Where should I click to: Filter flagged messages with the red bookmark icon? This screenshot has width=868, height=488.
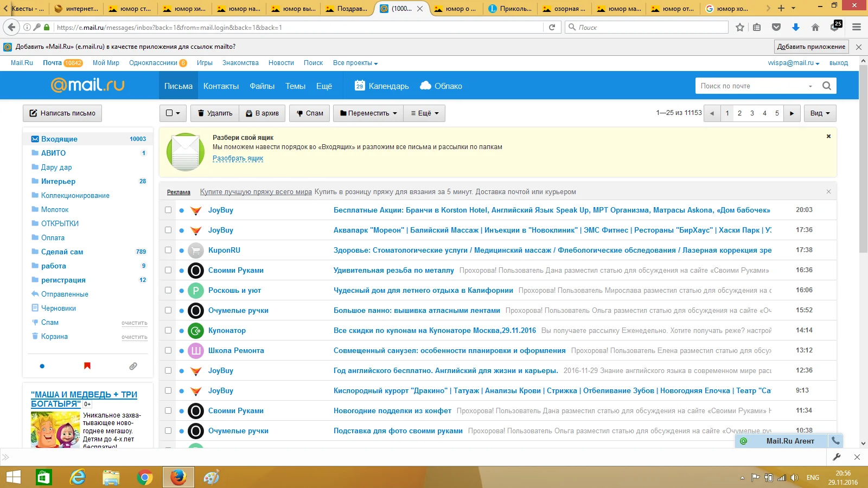click(x=87, y=366)
